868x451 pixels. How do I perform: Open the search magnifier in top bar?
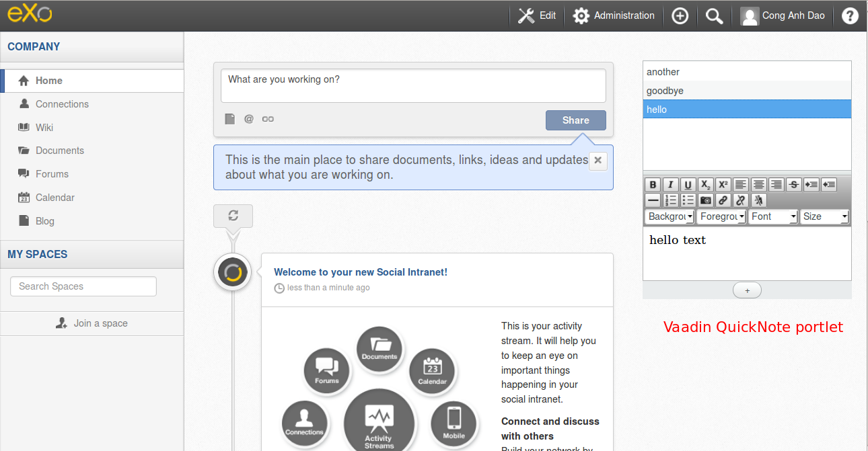pos(715,16)
